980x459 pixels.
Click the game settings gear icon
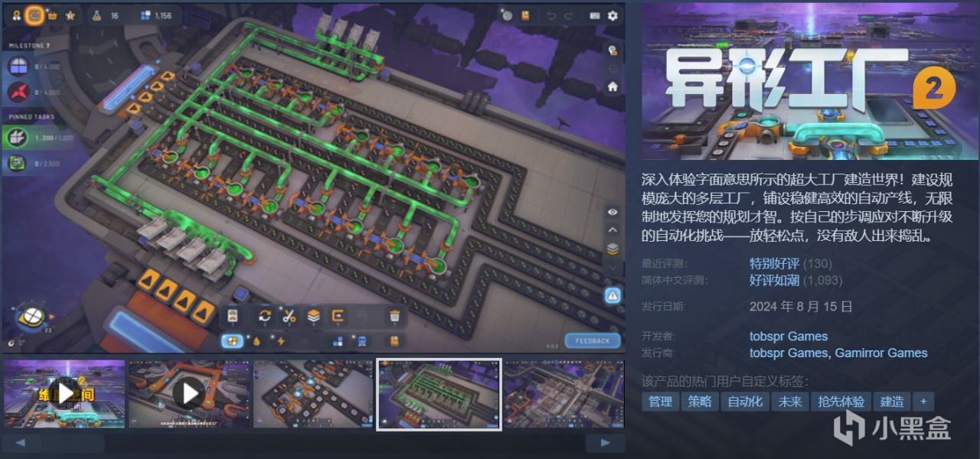coord(612,15)
